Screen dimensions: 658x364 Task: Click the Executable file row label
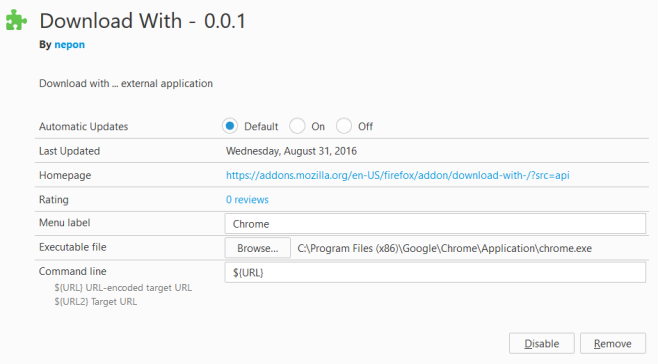tap(73, 247)
